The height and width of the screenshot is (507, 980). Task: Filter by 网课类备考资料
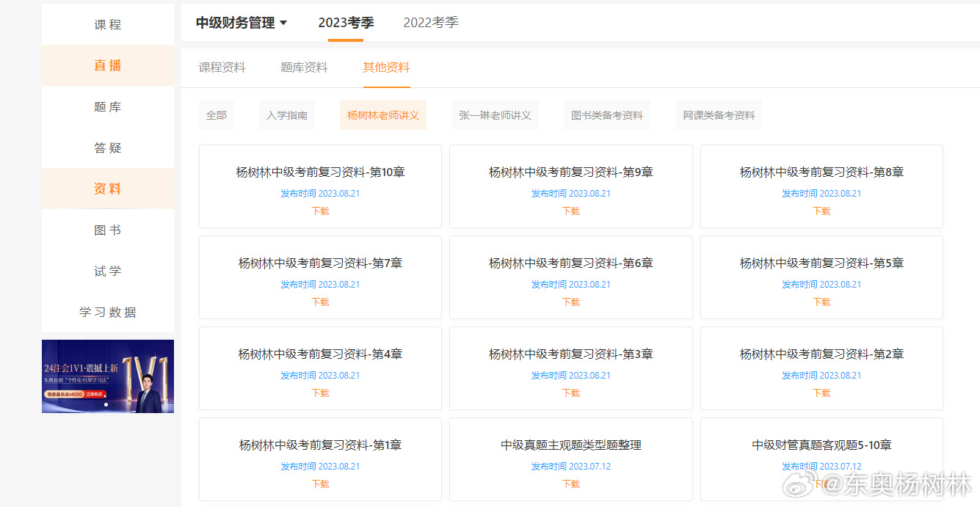[x=718, y=114]
